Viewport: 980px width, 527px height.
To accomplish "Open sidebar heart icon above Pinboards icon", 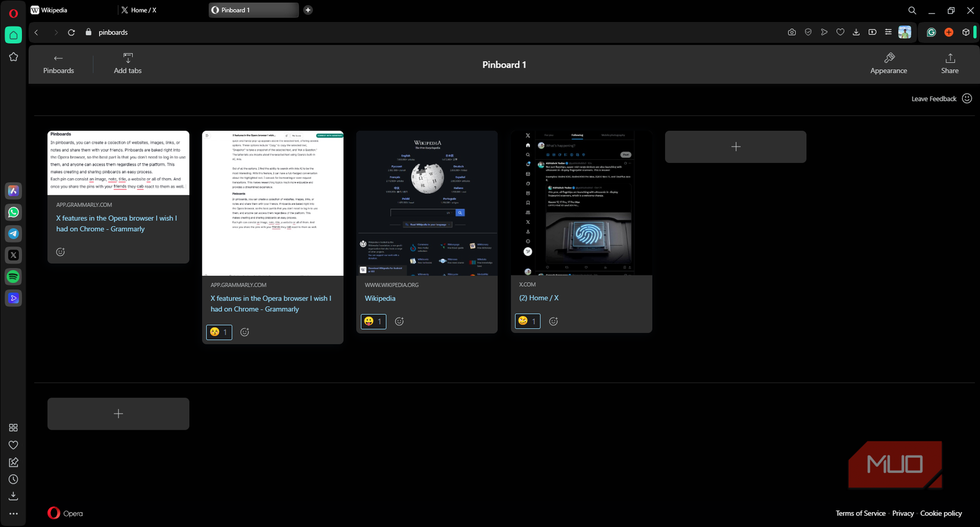I will 13,445.
